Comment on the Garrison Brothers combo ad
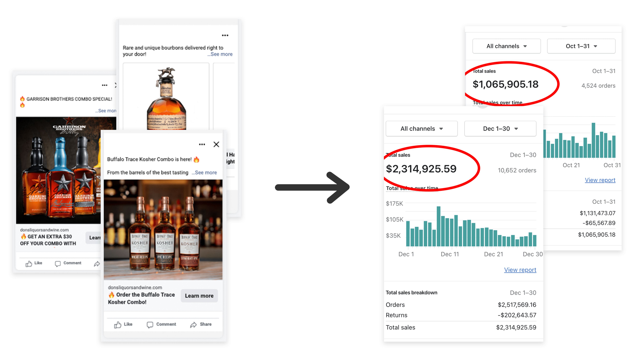 [68, 263]
